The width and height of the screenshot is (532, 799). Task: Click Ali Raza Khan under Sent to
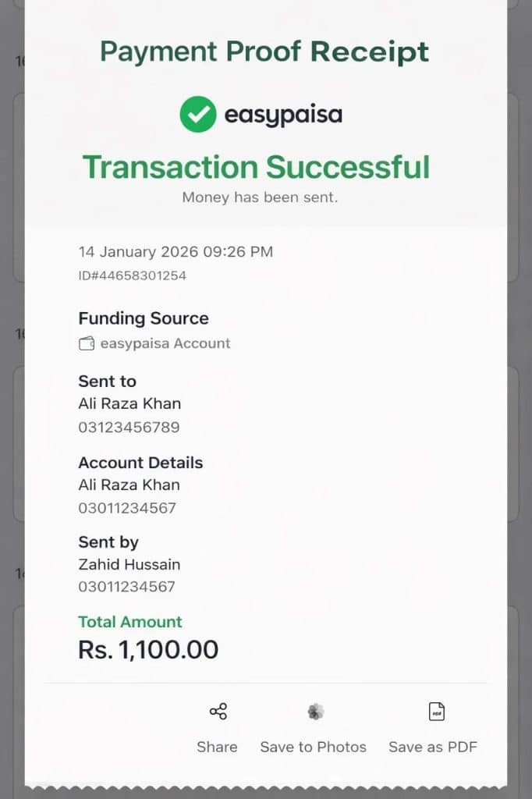click(x=129, y=403)
